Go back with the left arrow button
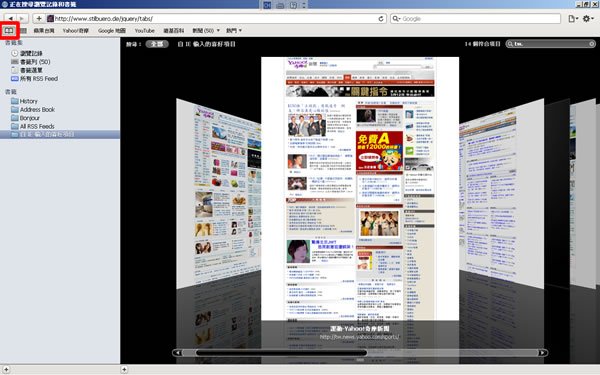This screenshot has height=375, width=600. 10,18
